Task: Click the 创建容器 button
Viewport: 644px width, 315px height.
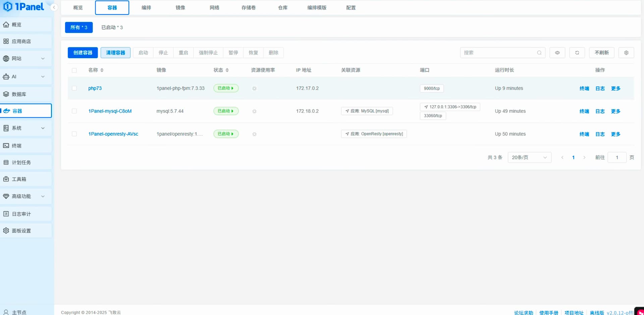Action: click(83, 53)
